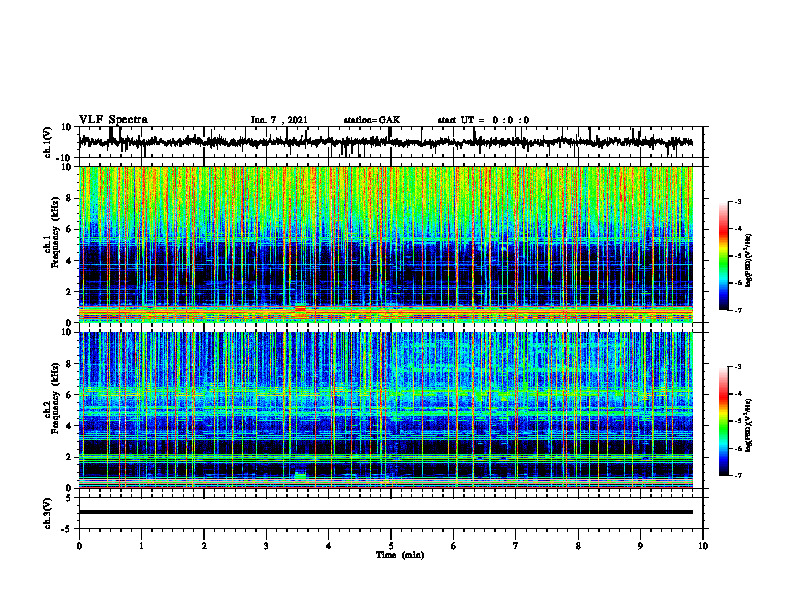The image size is (792, 612).
Task: Select the ch.1 spectrogram color scale bar
Action: (x=723, y=256)
